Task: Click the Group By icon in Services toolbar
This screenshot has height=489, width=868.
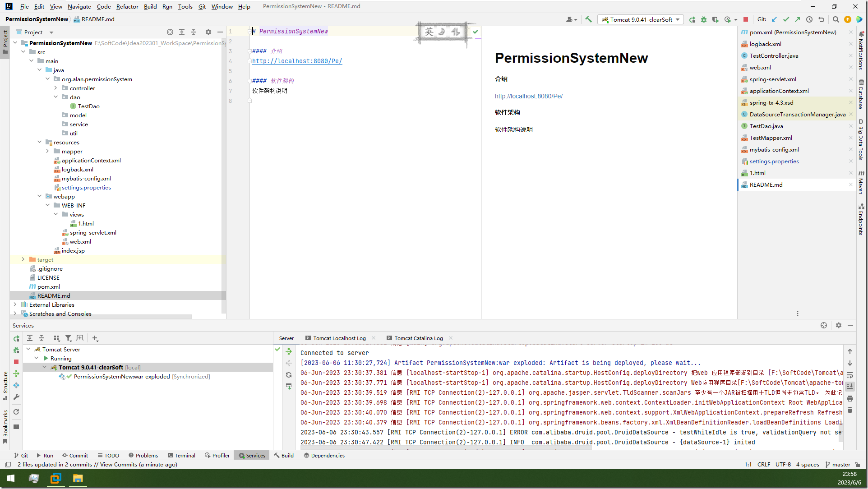Action: (56, 338)
